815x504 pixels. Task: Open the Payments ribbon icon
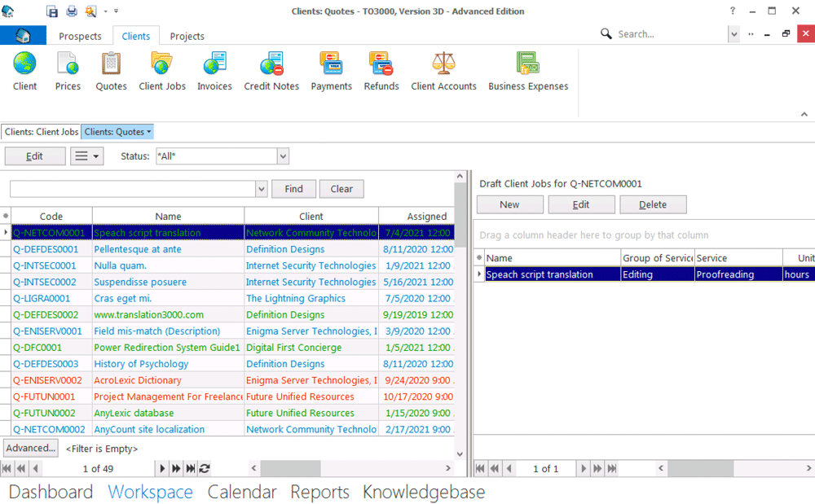coord(331,71)
